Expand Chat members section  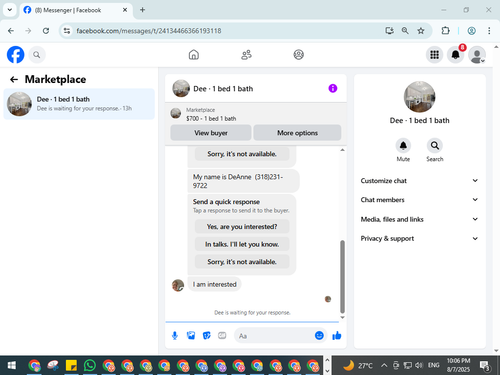point(419,200)
